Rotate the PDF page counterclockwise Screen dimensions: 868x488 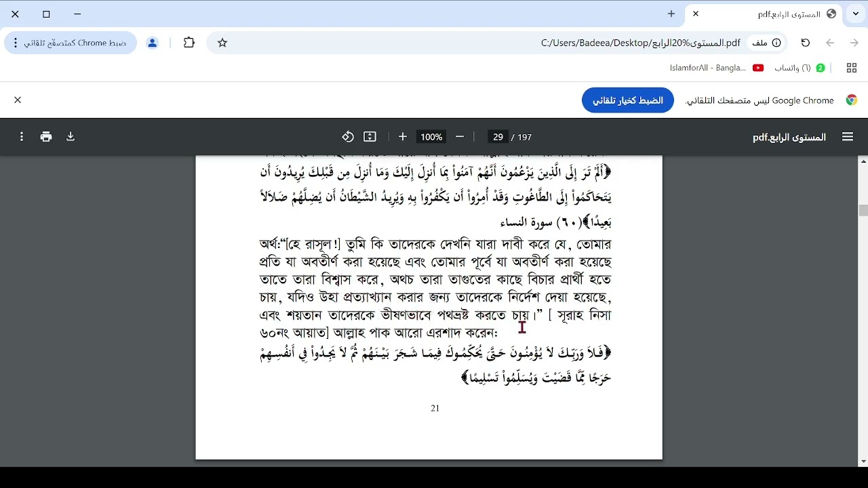click(x=348, y=137)
